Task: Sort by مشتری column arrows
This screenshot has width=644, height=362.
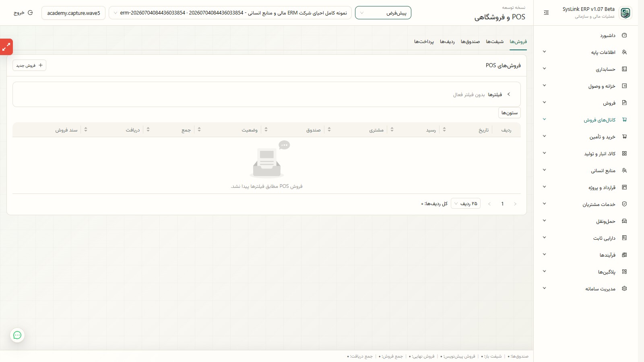Action: (x=329, y=130)
